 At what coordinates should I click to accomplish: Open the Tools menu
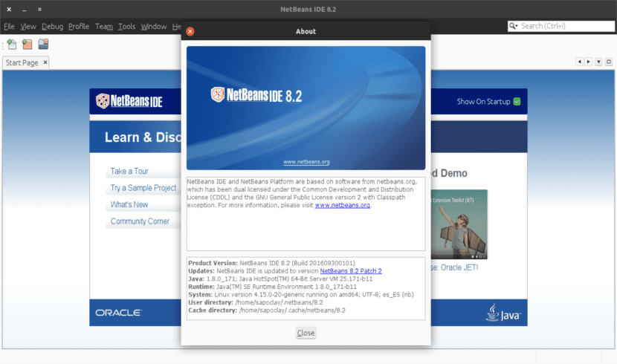pos(126,26)
